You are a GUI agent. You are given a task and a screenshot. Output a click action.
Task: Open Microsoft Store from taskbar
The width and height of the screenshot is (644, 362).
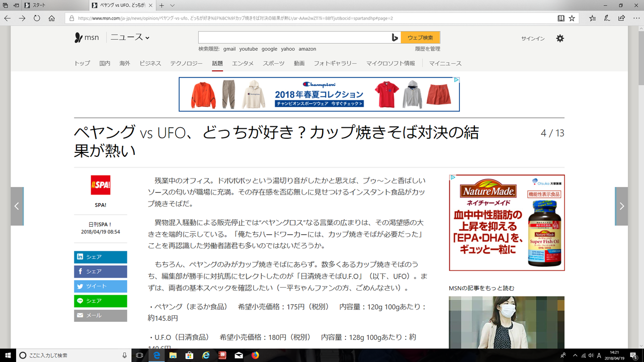(x=190, y=355)
